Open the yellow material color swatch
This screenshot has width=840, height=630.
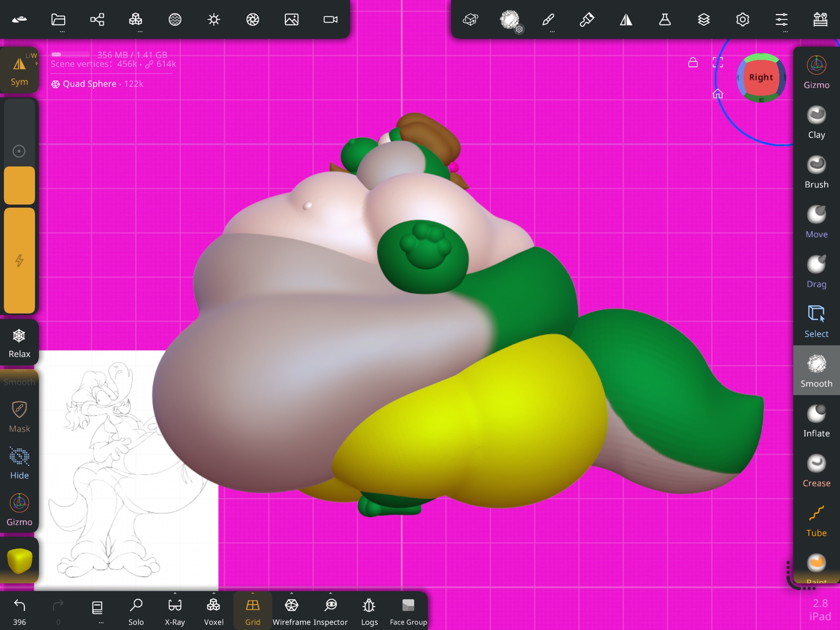tap(19, 561)
